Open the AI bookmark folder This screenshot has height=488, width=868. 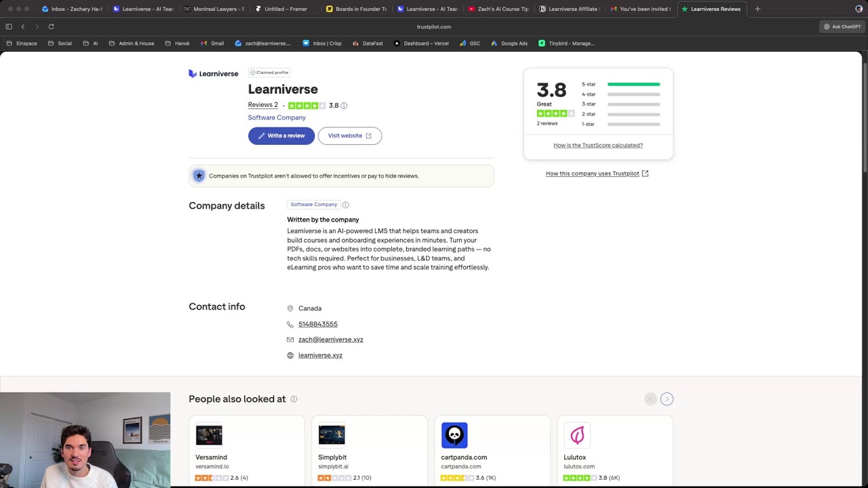(x=91, y=43)
